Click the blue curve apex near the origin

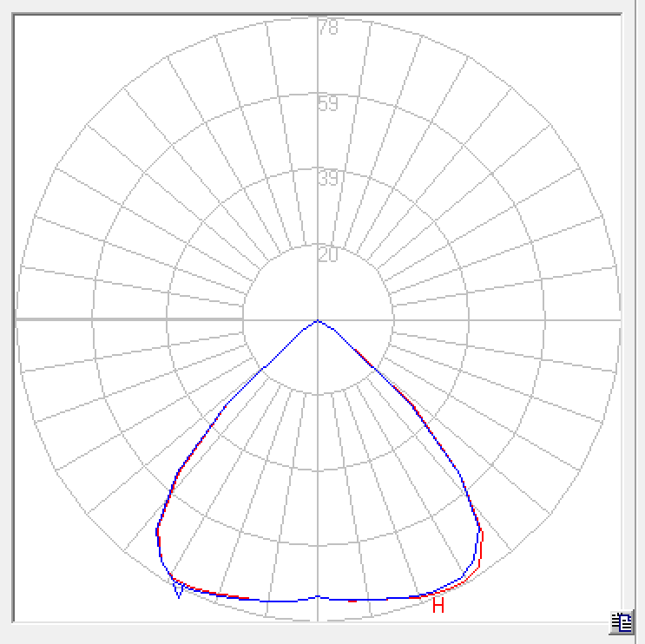[x=318, y=322]
